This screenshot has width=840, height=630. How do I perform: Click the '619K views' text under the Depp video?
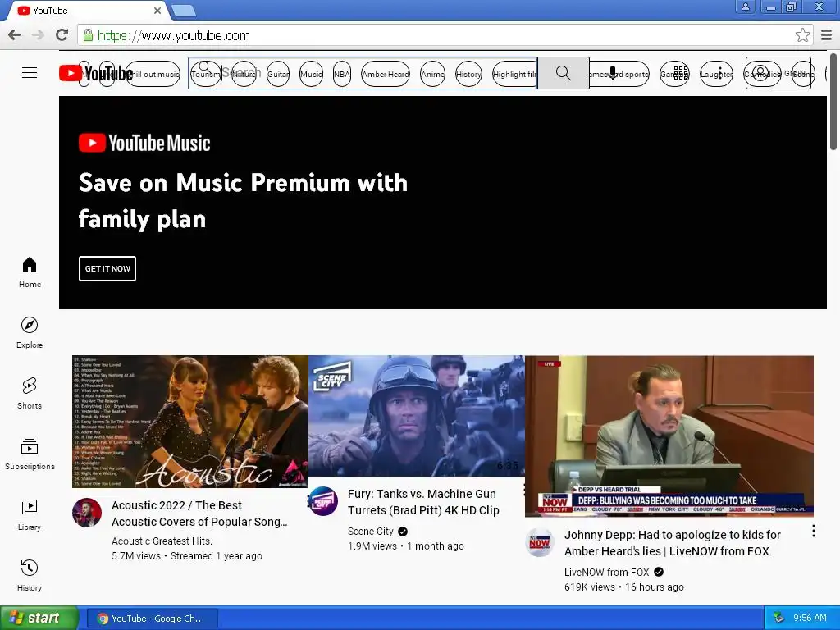(589, 587)
